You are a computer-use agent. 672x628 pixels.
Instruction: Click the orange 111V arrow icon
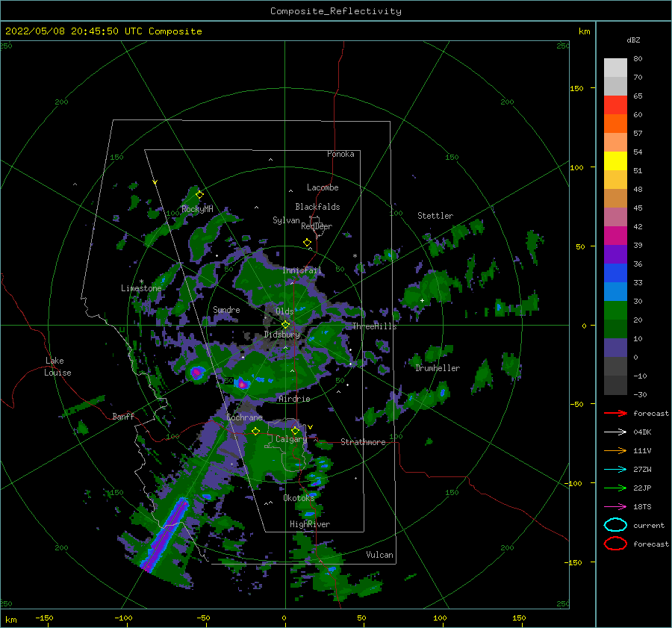click(615, 450)
